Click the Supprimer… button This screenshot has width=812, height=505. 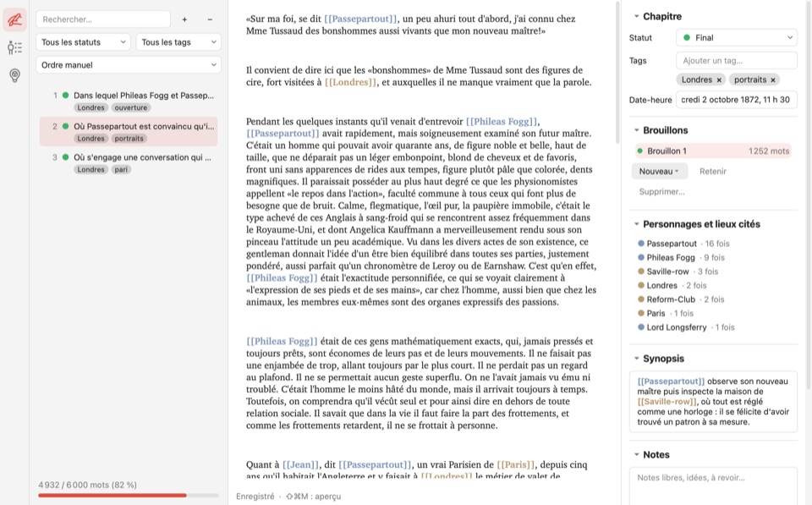(661, 192)
